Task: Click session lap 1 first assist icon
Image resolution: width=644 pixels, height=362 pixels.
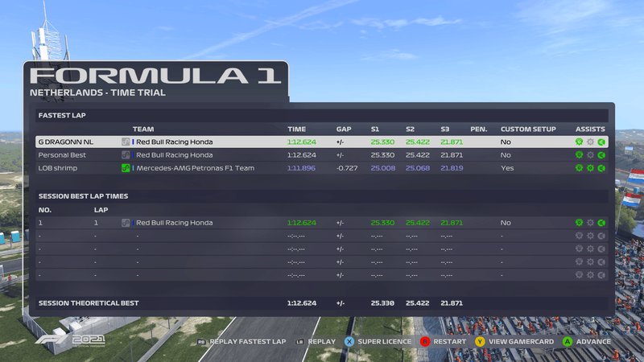Action: [579, 223]
